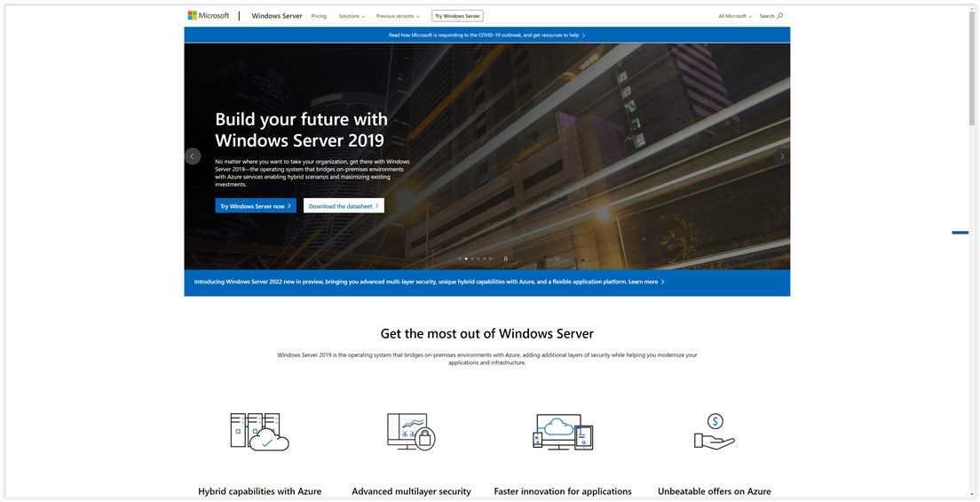Click Learn more about Windows Server 2022
This screenshot has width=980, height=502.
click(646, 283)
